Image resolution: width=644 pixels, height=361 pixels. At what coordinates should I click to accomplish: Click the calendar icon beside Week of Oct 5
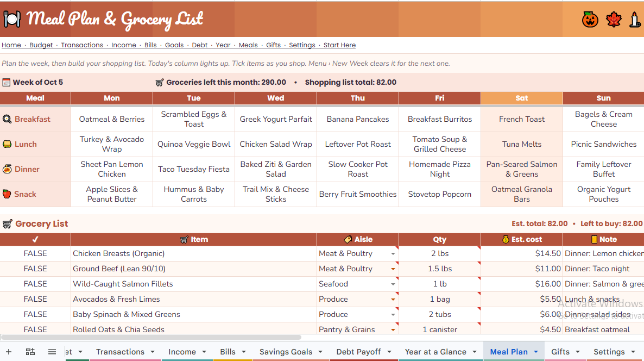tap(6, 82)
